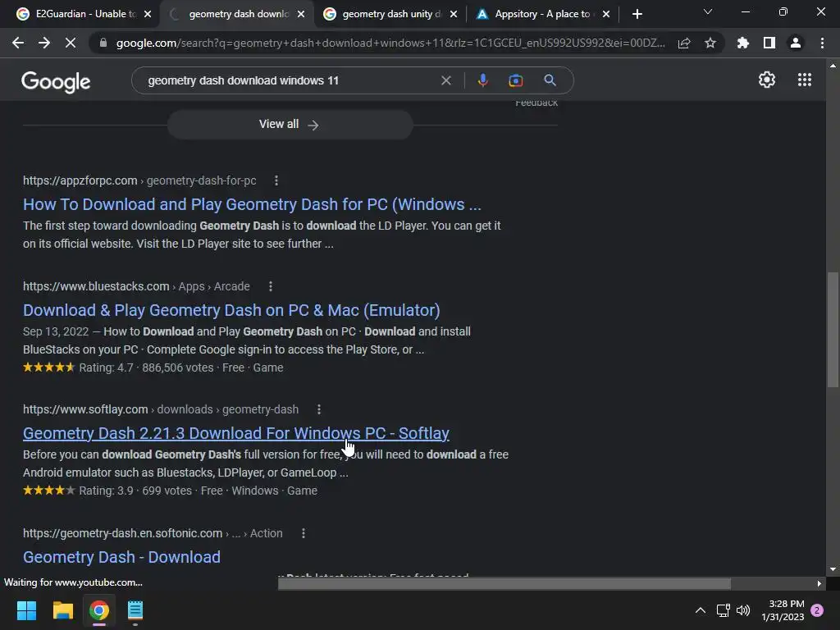Open Geometry Dash - Download softonic link

tap(121, 557)
